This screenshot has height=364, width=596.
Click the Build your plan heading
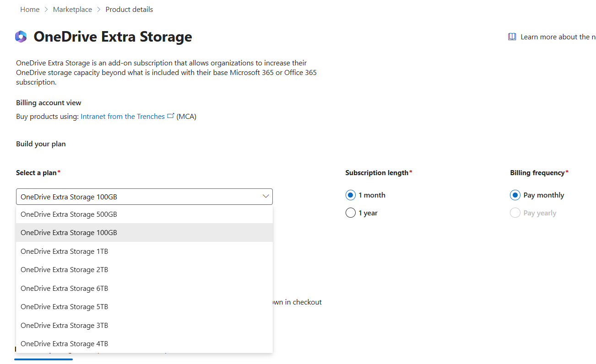pyautogui.click(x=41, y=144)
